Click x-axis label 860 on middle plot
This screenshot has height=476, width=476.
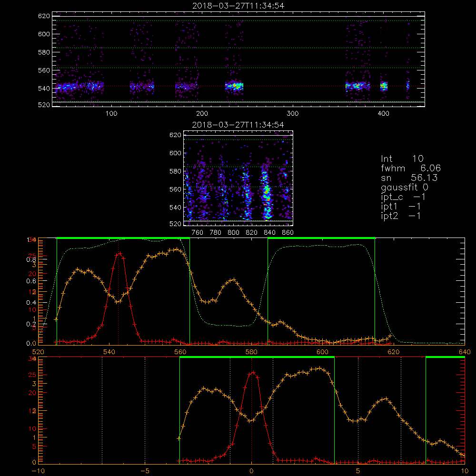(288, 233)
